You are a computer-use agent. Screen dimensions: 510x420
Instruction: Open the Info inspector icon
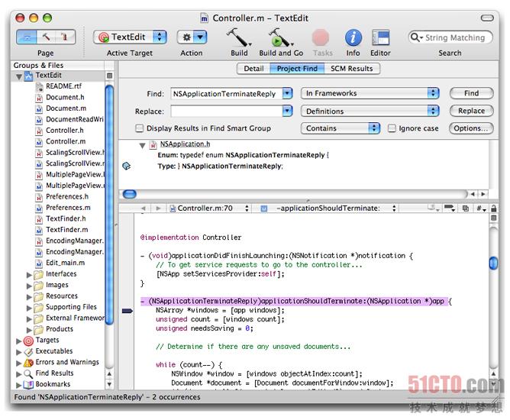pos(353,37)
